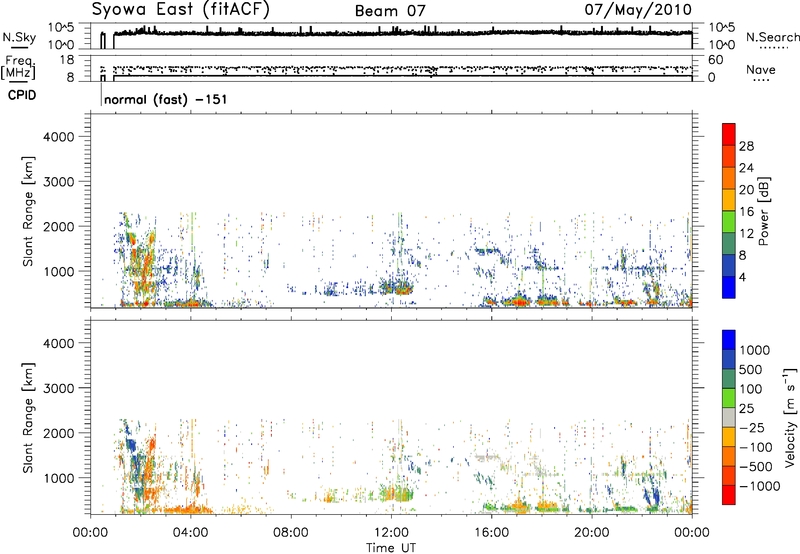
Task: Click the 'Velocity [m s-1]' colorbar label
Action: click(x=790, y=417)
